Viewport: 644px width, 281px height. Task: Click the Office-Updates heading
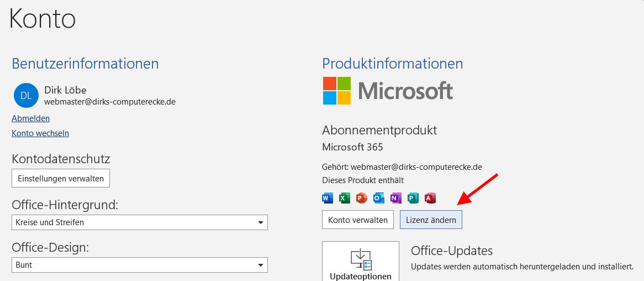(x=452, y=251)
